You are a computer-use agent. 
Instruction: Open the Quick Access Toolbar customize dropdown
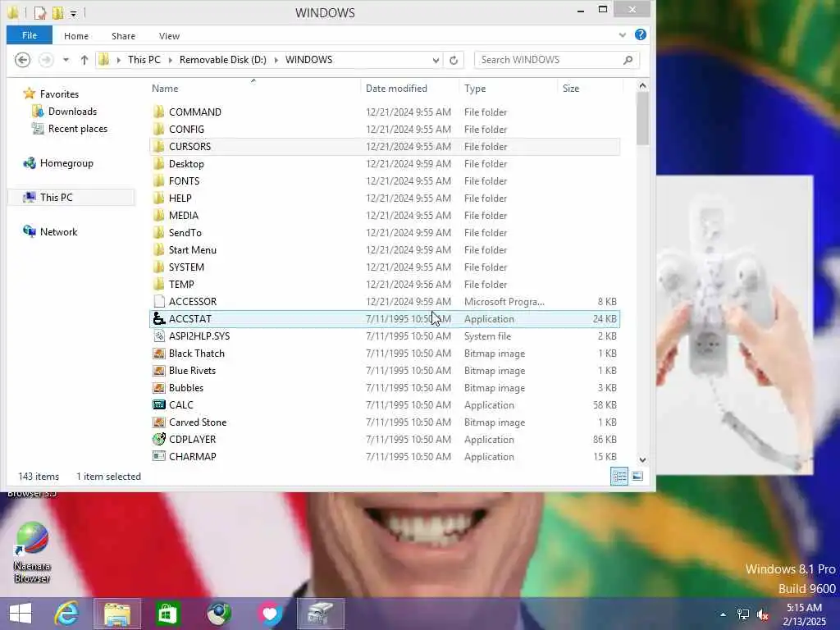tap(73, 13)
